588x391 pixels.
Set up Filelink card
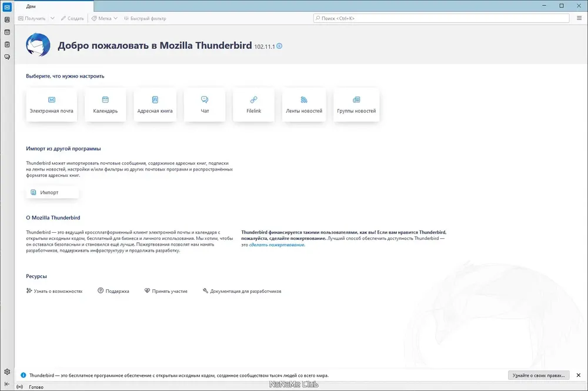point(254,105)
